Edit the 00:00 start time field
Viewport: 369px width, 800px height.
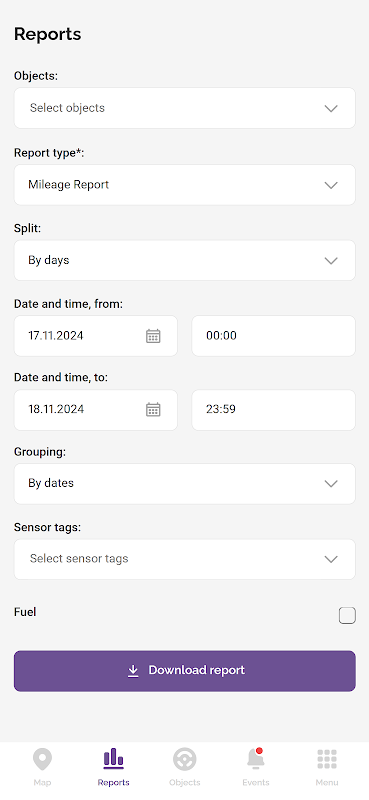[274, 336]
